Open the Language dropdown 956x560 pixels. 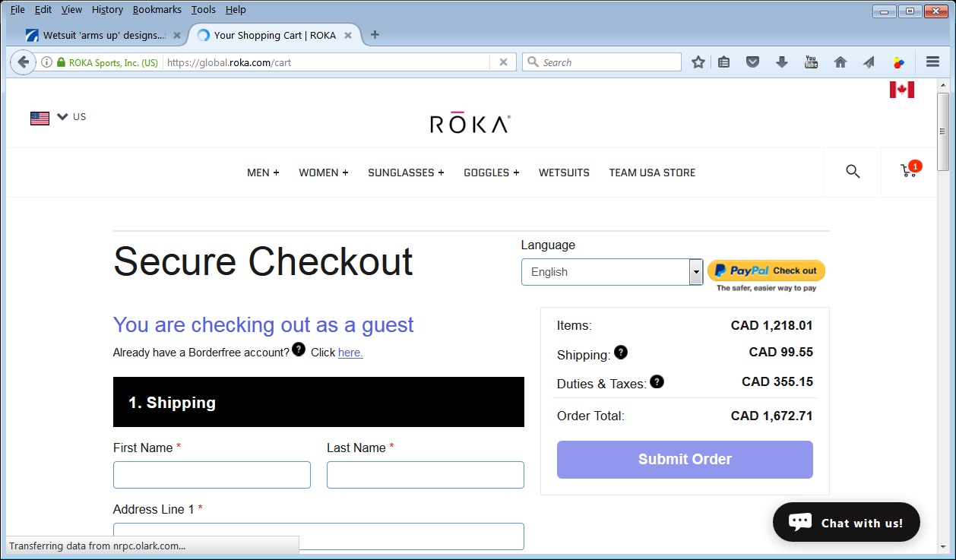612,272
